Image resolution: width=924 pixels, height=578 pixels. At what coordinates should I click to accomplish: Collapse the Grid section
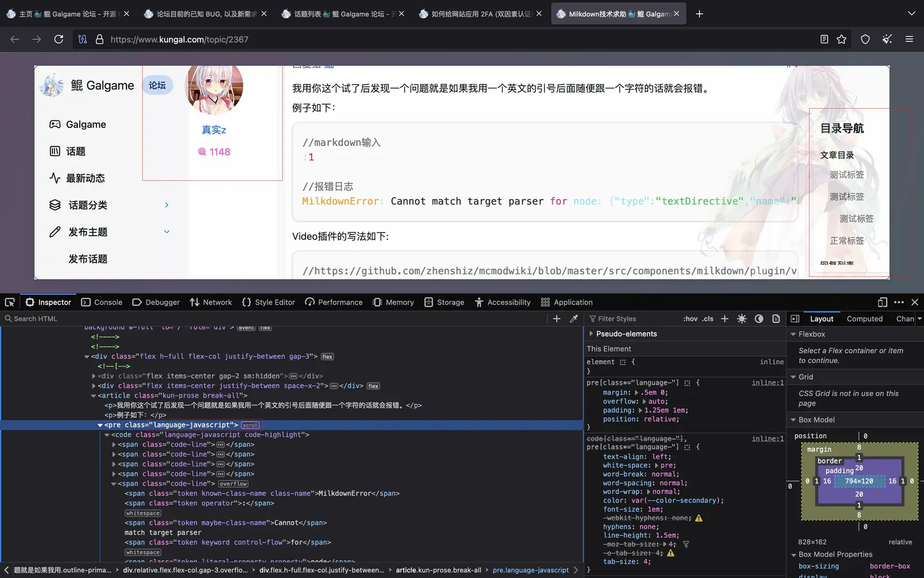coord(794,377)
